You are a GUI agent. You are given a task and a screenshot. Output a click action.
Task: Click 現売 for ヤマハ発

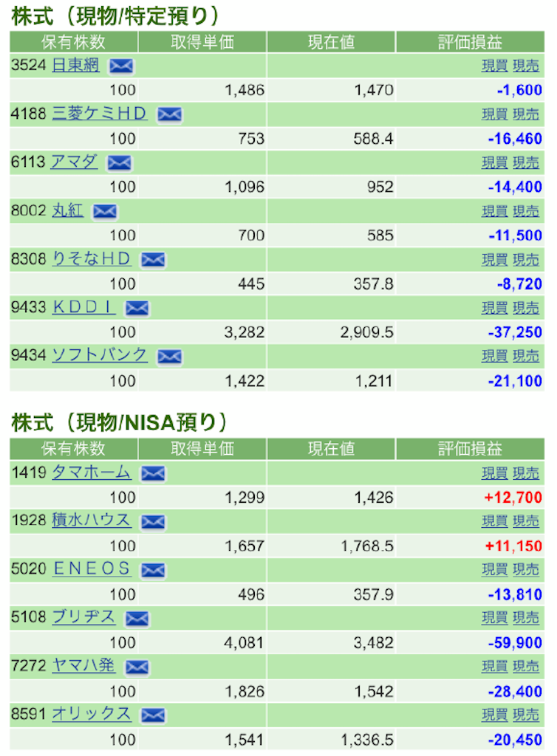(526, 667)
